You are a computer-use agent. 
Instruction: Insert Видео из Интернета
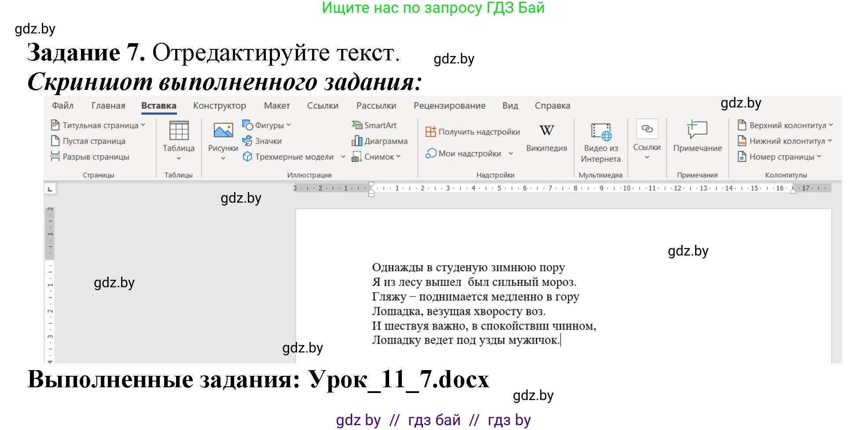(600, 141)
